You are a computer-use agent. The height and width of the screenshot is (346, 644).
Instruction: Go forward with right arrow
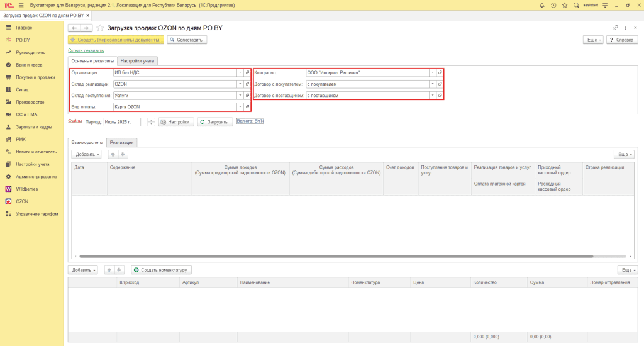pyautogui.click(x=86, y=28)
